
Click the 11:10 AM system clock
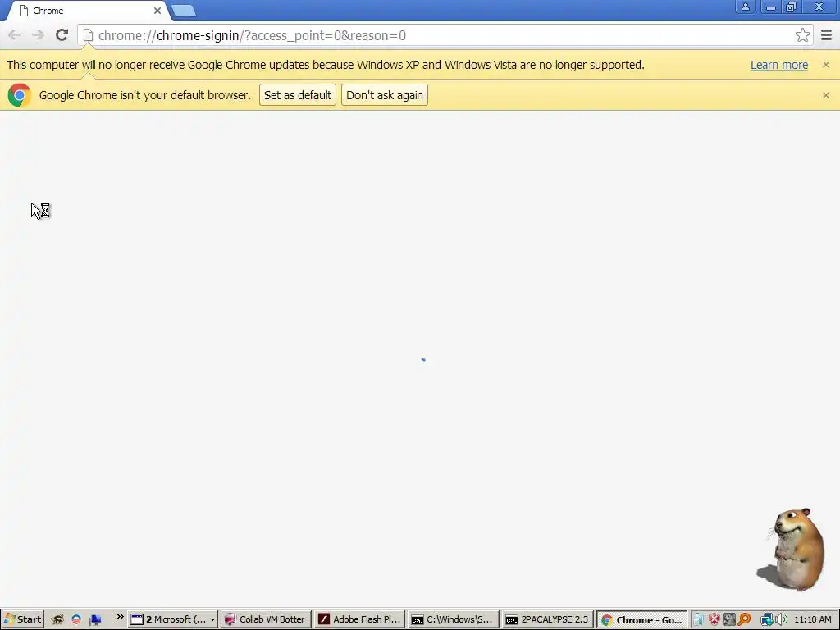coord(813,620)
